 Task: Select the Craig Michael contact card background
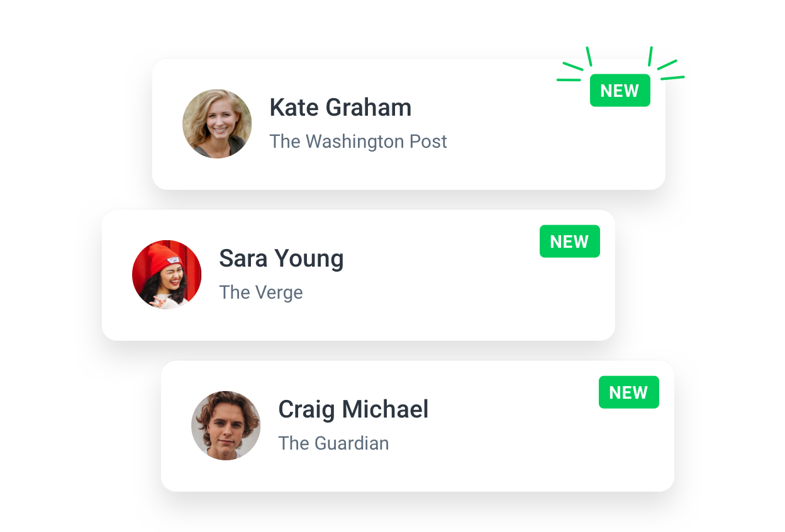click(x=418, y=426)
